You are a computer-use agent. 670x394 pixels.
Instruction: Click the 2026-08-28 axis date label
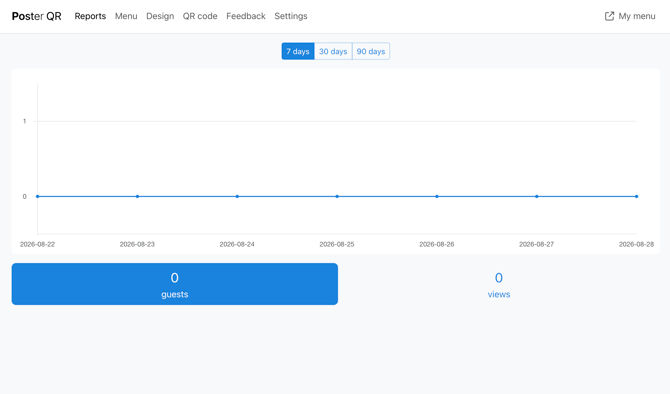click(637, 244)
